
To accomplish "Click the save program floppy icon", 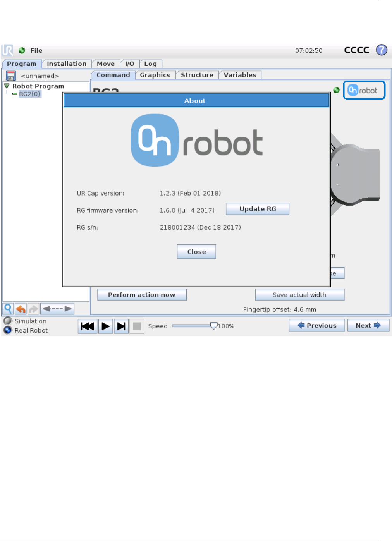I will [11, 76].
